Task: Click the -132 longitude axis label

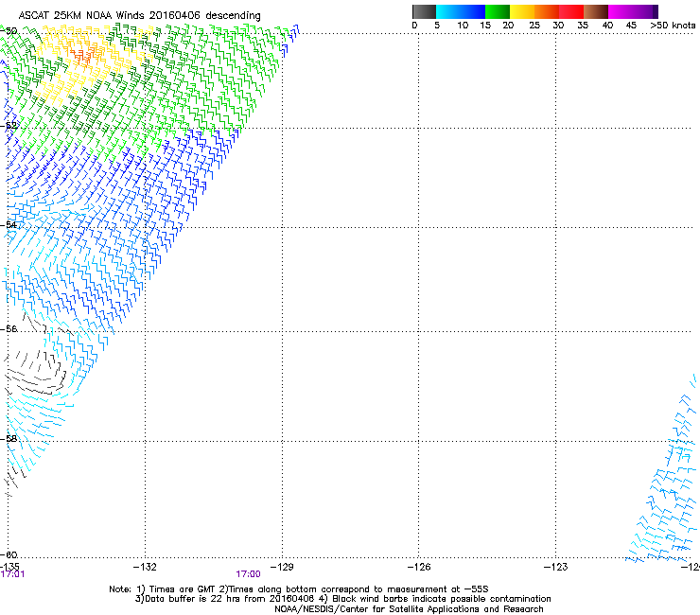Action: [x=145, y=567]
